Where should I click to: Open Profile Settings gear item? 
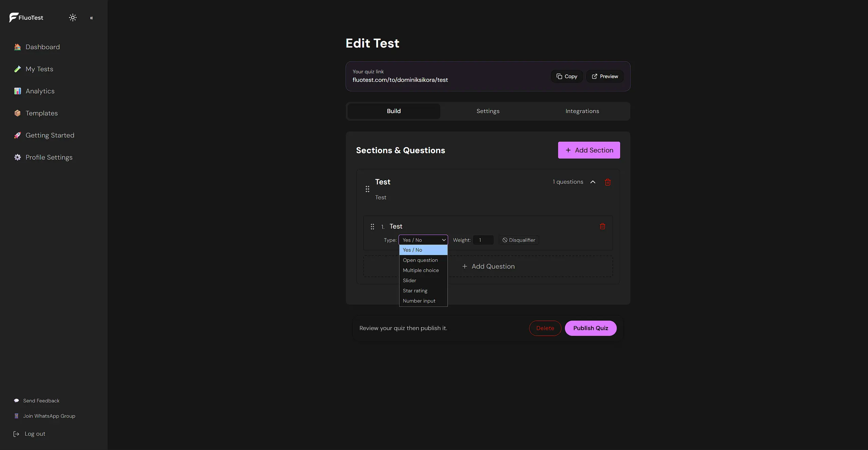pos(43,157)
